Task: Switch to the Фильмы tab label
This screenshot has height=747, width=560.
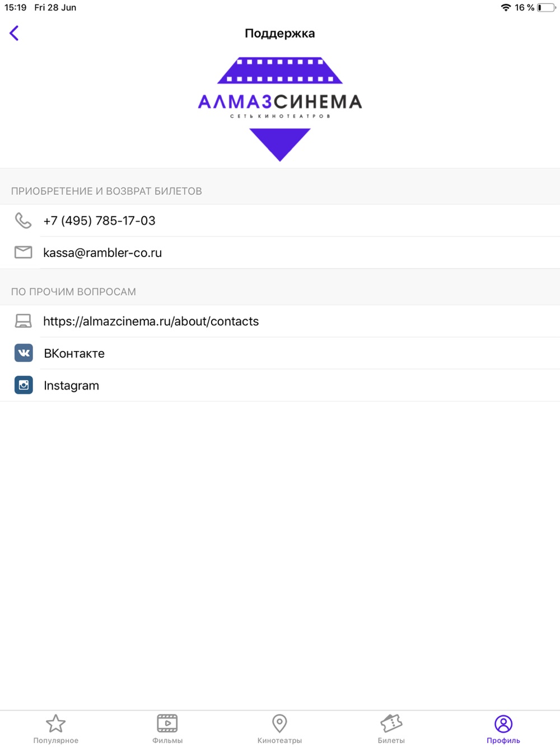Action: (167, 740)
